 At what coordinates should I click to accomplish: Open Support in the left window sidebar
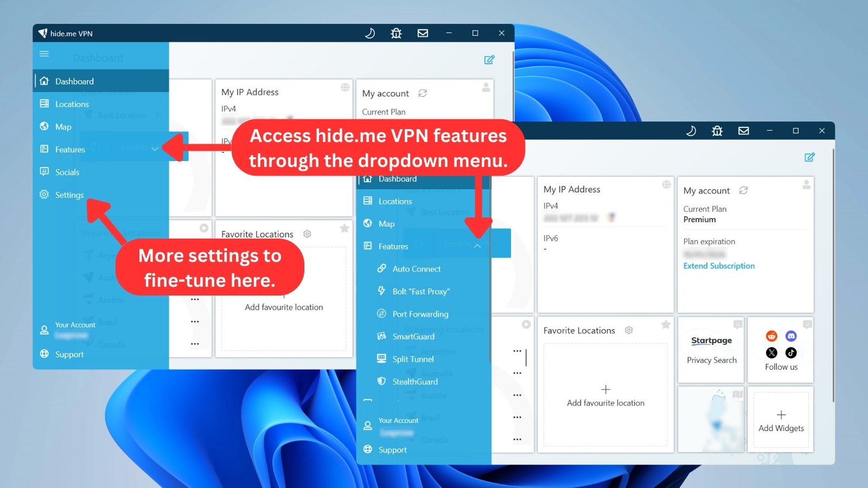click(x=101, y=355)
